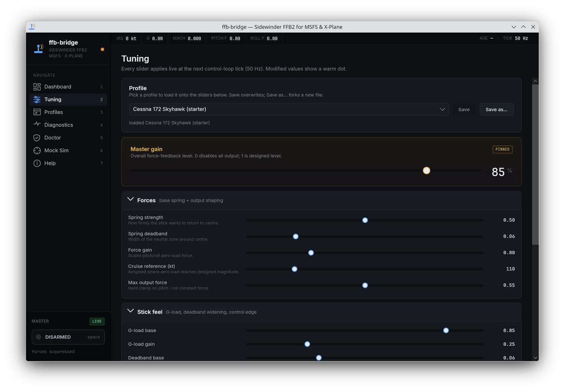Click the Master gain slider handle

click(x=426, y=170)
